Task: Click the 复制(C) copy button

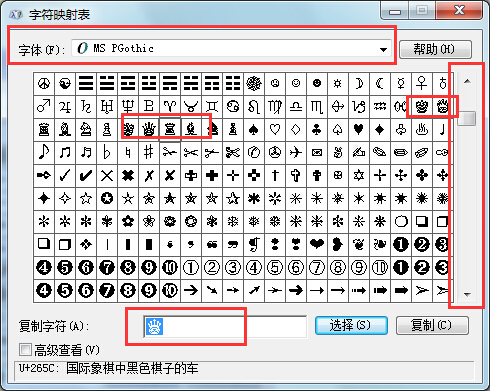Action: pos(432,325)
